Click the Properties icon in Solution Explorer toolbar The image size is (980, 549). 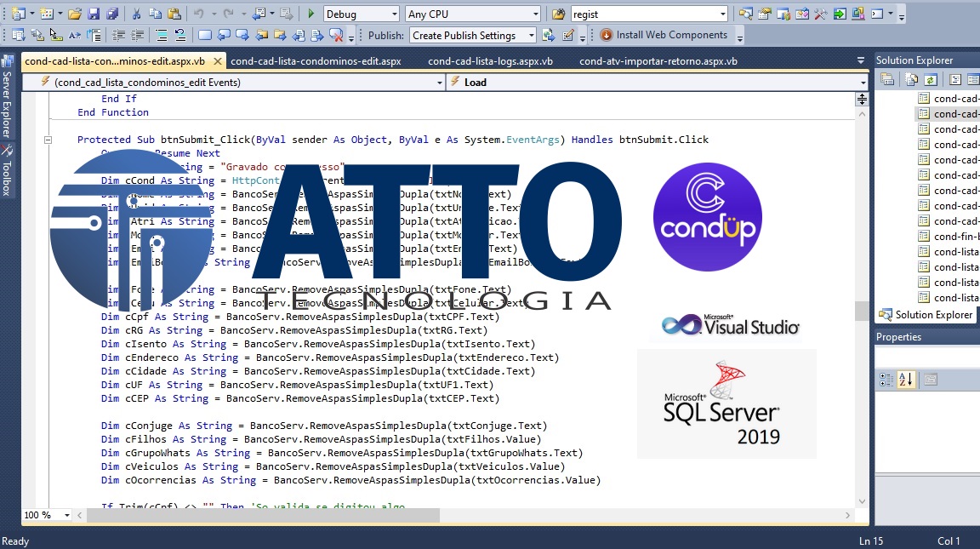(x=887, y=79)
